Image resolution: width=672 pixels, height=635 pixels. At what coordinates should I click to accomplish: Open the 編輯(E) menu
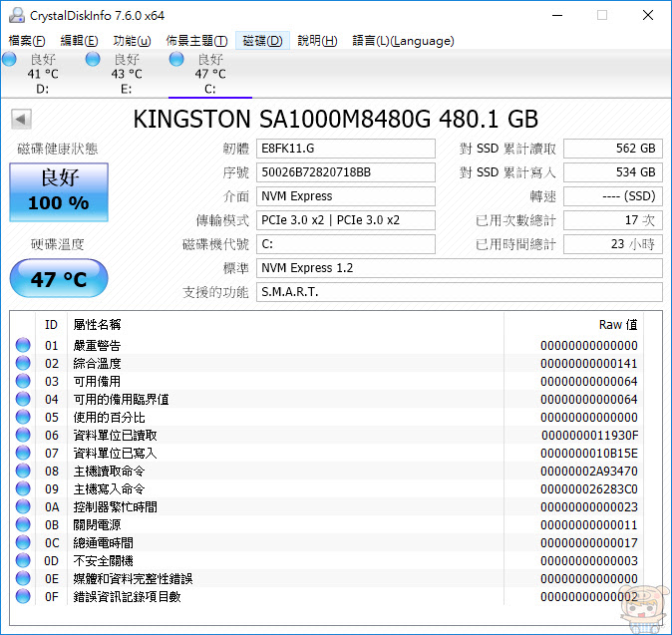[x=80, y=41]
